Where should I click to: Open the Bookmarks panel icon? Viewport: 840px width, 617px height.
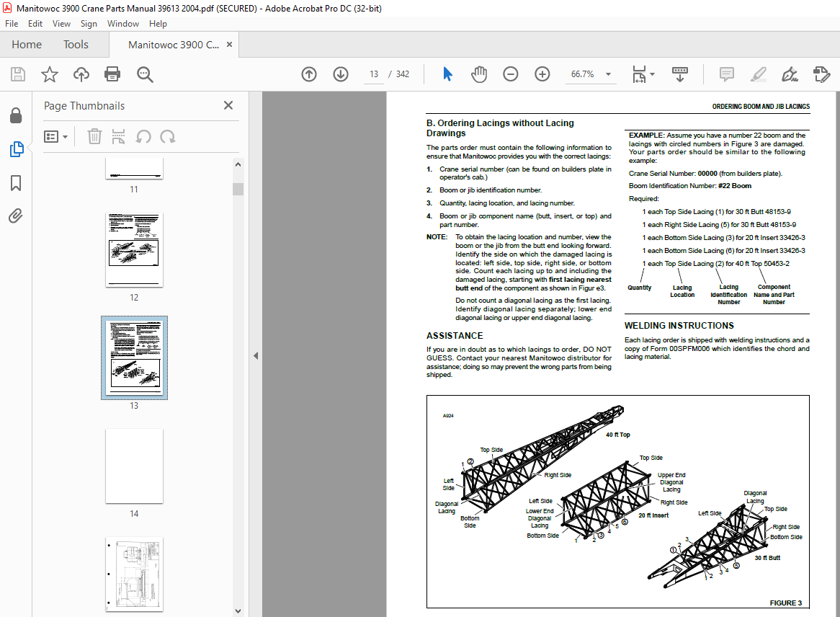(x=16, y=183)
